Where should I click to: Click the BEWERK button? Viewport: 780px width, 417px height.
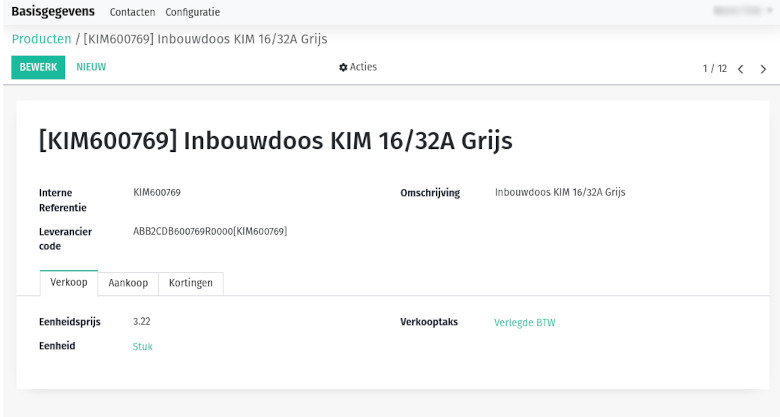[x=38, y=67]
